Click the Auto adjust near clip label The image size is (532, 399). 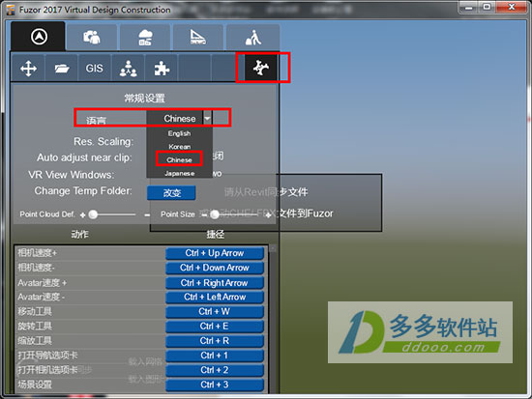click(x=84, y=158)
